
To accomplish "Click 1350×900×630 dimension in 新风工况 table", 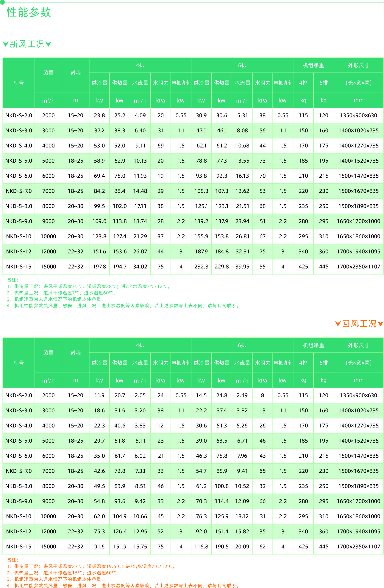I will tap(358, 115).
